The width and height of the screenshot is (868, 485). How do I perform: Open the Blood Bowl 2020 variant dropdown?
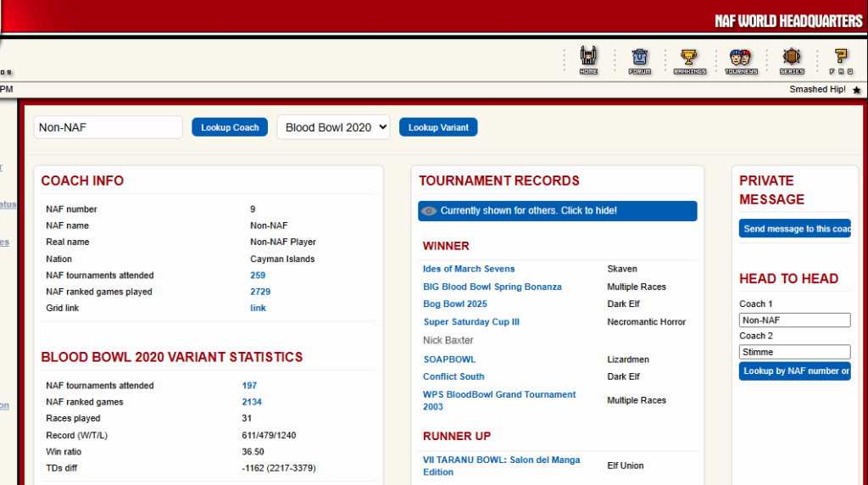coord(333,127)
